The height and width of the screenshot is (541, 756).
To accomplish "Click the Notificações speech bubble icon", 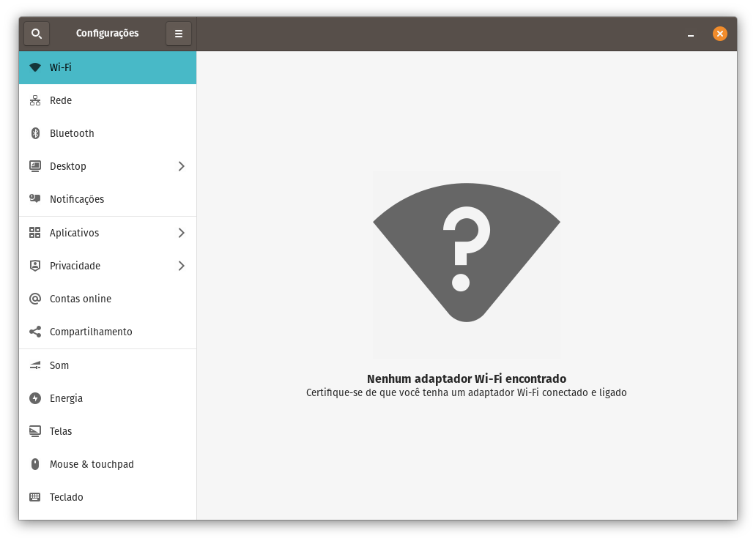I will [35, 199].
